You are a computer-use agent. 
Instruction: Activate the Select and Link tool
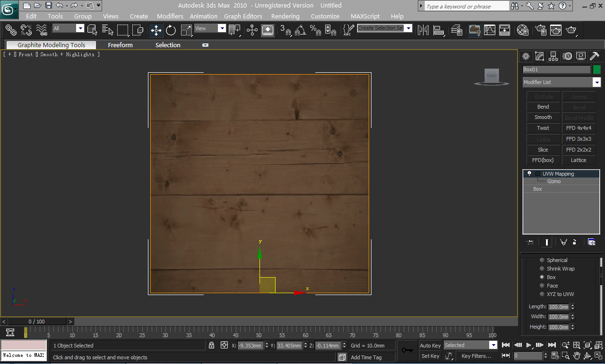(x=11, y=30)
